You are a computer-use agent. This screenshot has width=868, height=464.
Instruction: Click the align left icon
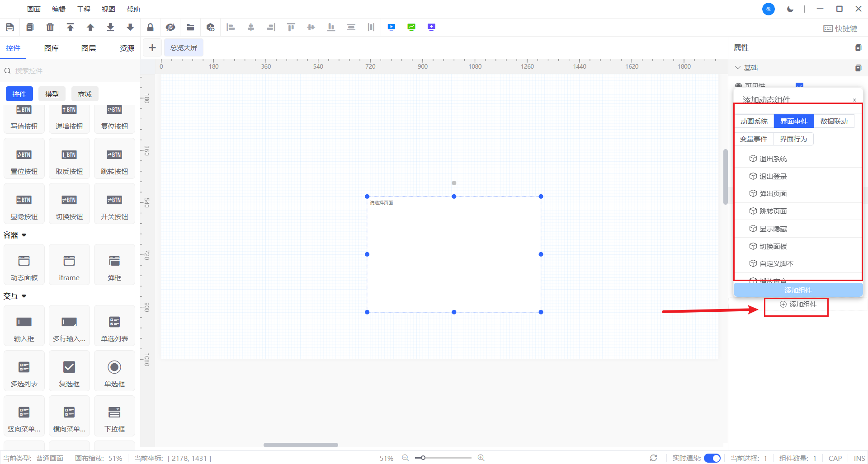231,28
